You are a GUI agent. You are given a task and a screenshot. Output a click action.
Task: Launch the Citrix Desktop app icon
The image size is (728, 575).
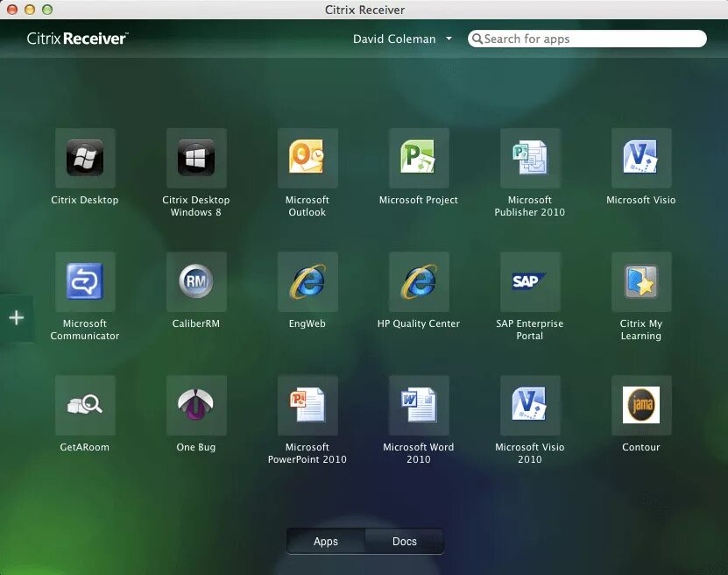coord(85,159)
